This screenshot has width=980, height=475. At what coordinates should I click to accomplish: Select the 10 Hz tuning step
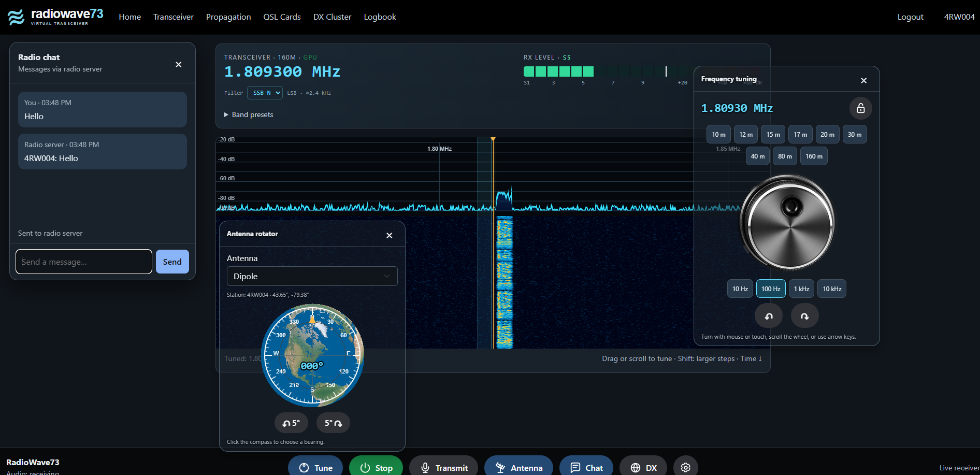pyautogui.click(x=740, y=289)
